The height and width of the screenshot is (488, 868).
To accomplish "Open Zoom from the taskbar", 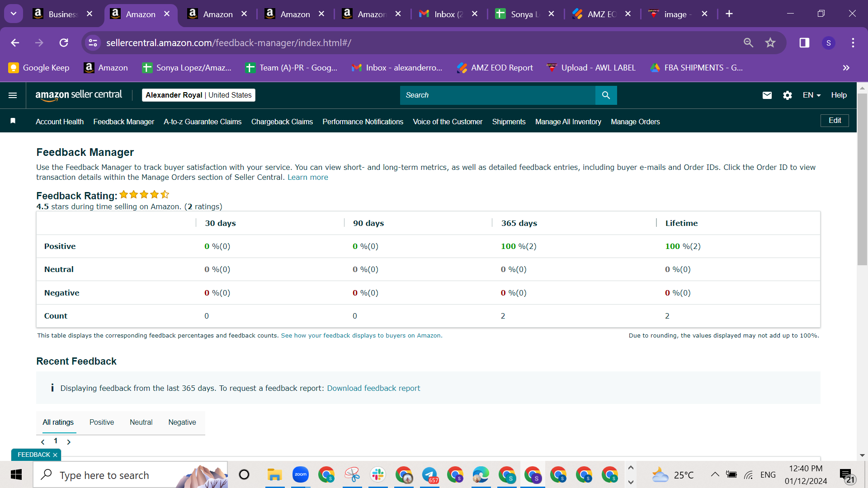I will (x=300, y=475).
